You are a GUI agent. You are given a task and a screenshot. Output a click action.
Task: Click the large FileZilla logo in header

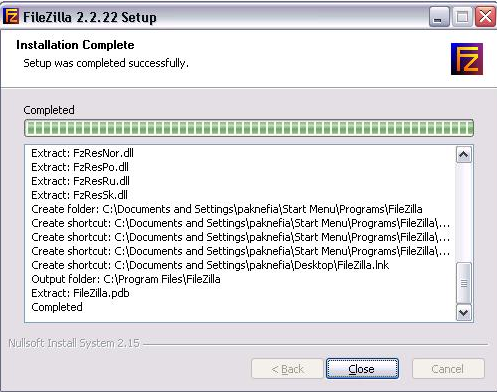tap(467, 59)
